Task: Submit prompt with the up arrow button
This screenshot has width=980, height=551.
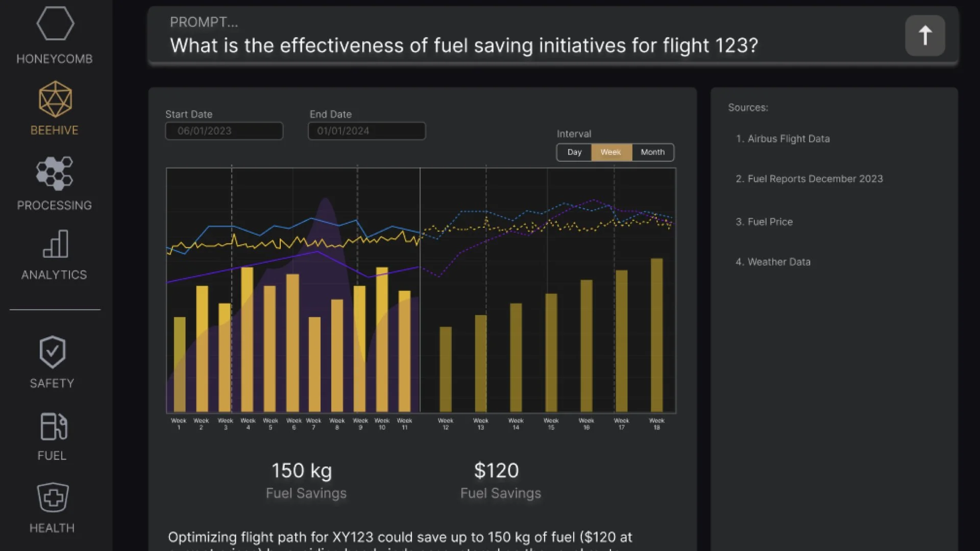Action: pos(925,36)
